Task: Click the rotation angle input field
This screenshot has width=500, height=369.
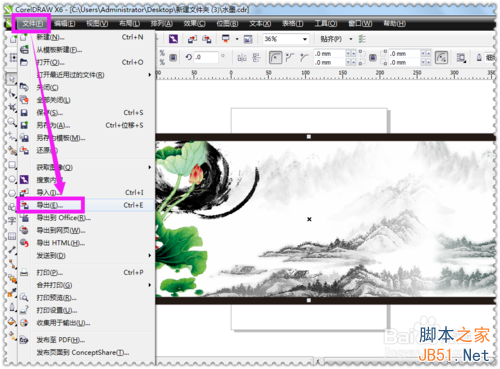Action: pyautogui.click(x=206, y=57)
